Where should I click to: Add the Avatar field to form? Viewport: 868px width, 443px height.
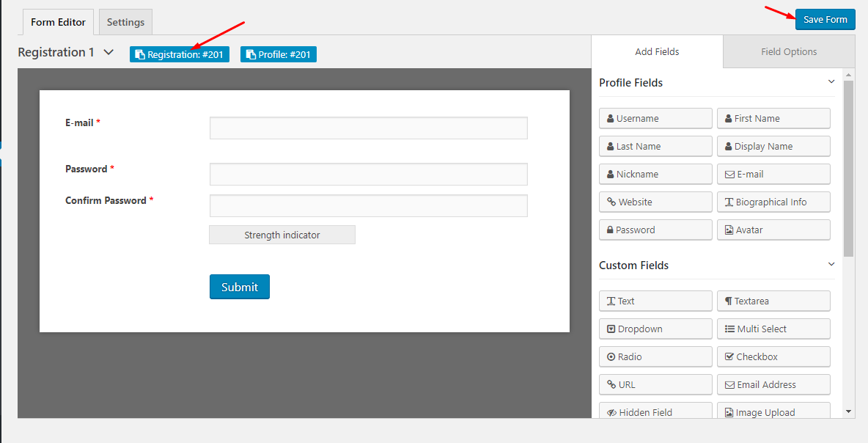click(773, 230)
